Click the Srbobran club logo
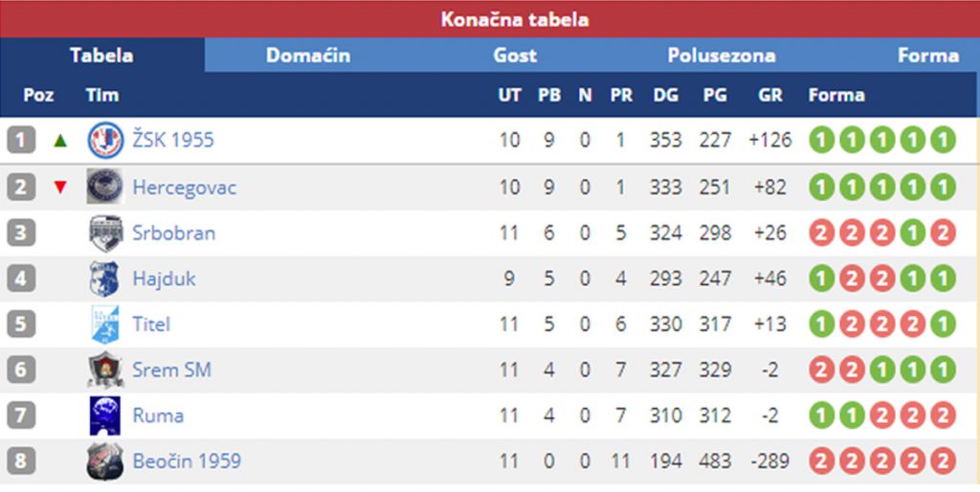980x492 pixels. (x=105, y=233)
